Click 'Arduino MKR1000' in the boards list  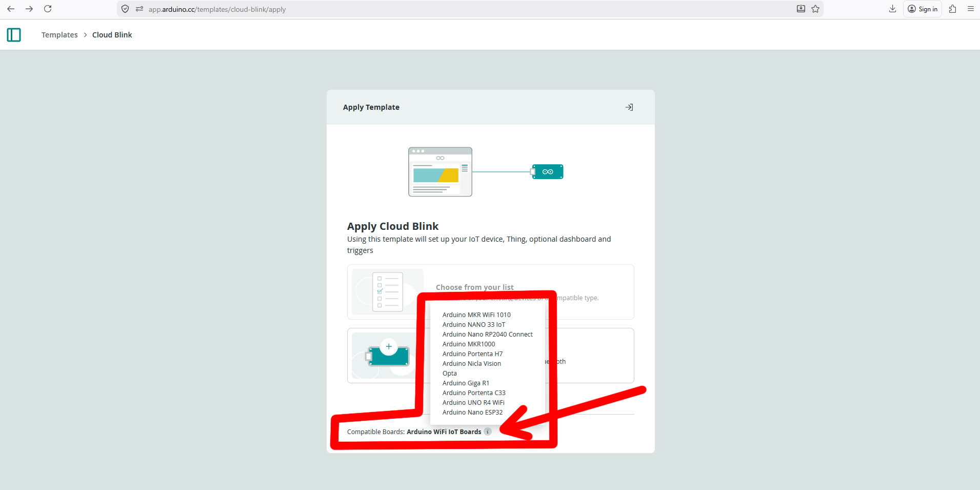point(469,344)
